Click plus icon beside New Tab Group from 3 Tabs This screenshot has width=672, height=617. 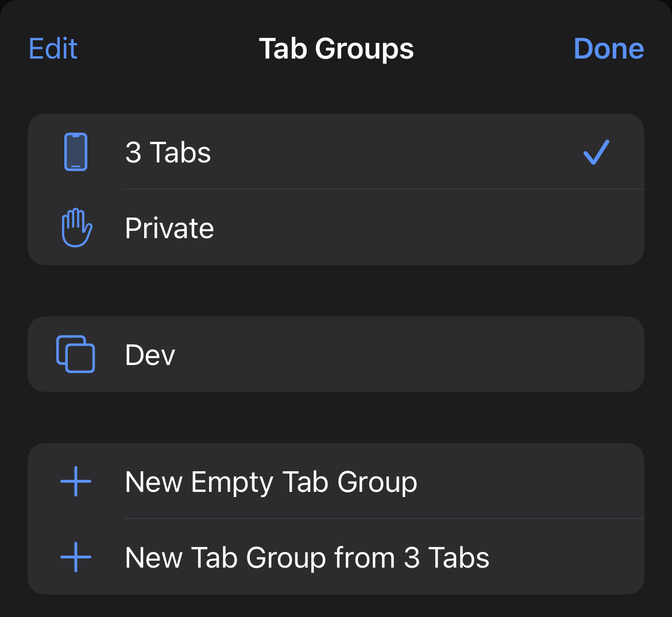76,557
